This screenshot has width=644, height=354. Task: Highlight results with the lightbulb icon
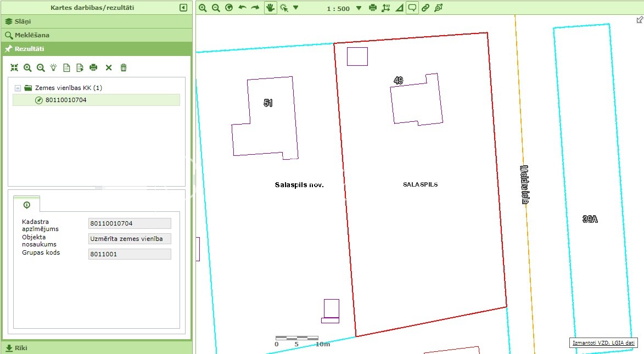pos(54,68)
